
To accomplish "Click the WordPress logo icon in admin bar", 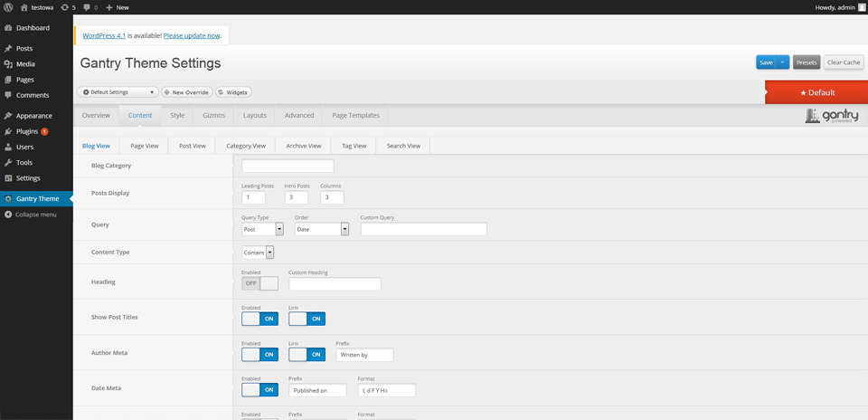I will tap(8, 8).
